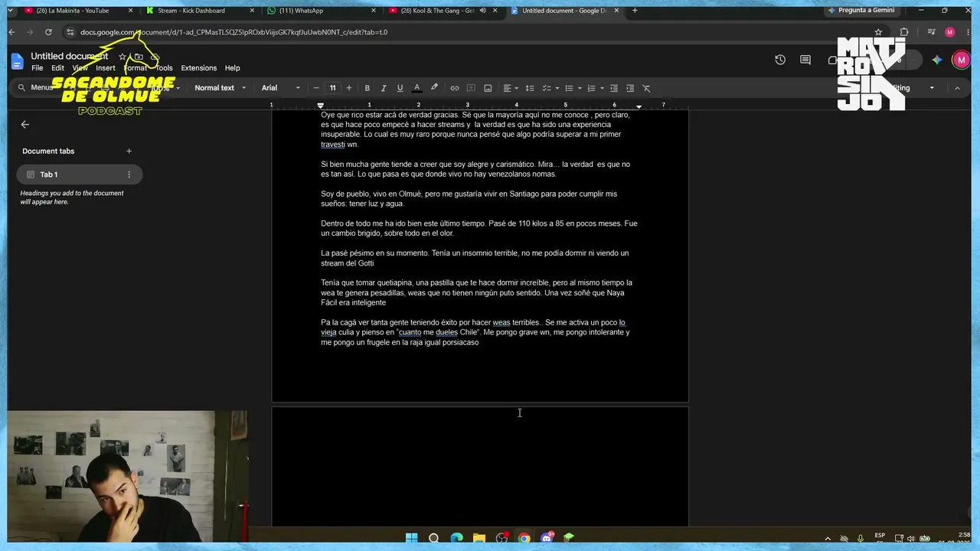The image size is (980, 551).
Task: Open the checklist dropdown
Action: [550, 88]
